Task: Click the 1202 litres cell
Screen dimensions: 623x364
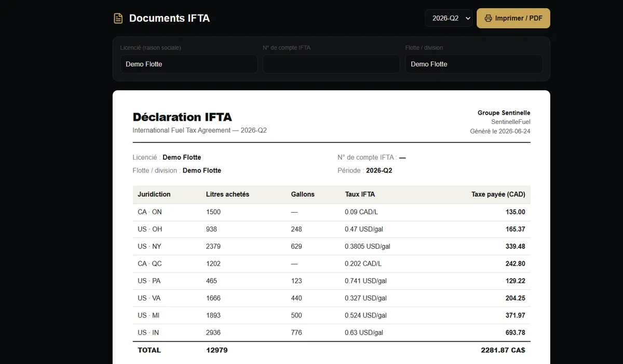Action: pos(213,263)
